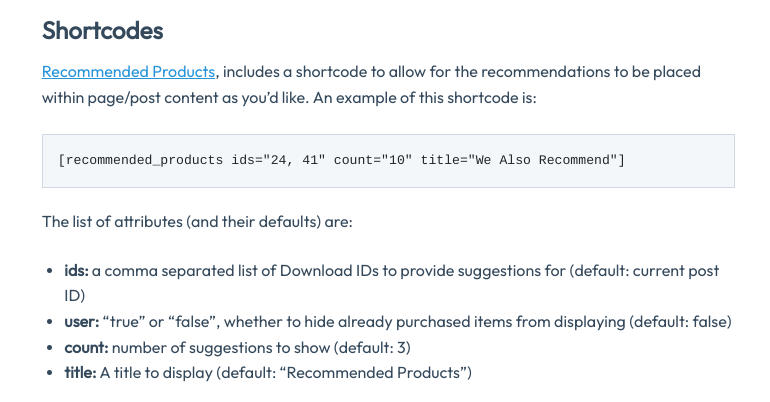Click the bold user: list label

82,322
